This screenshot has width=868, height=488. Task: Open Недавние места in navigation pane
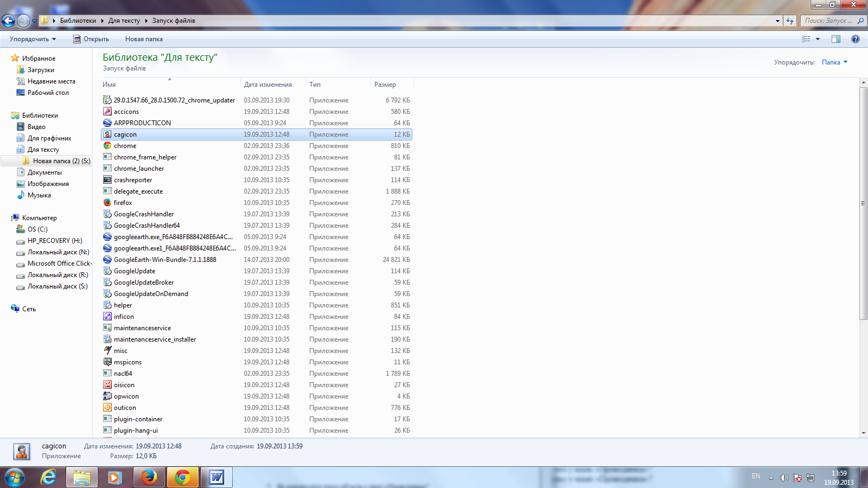click(x=51, y=81)
